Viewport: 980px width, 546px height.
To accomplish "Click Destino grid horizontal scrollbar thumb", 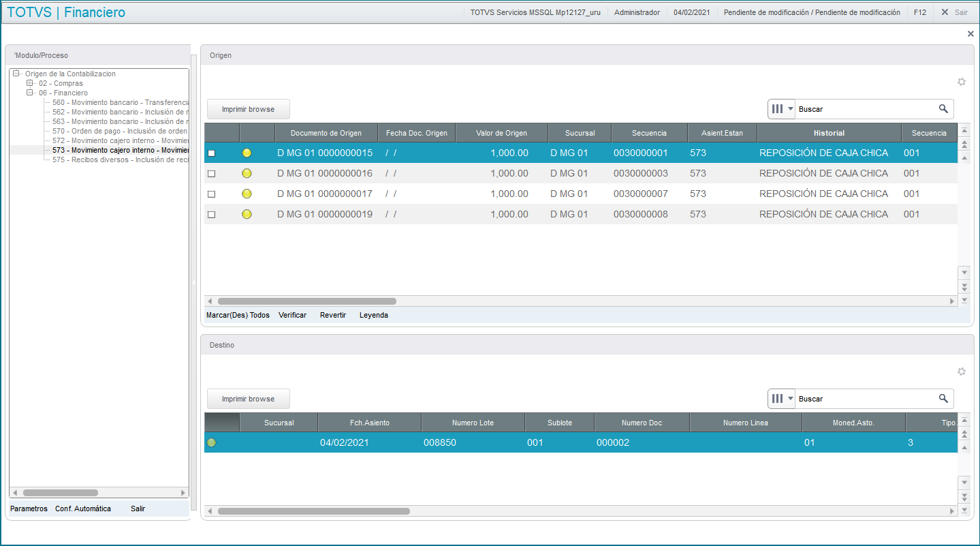I will coord(313,511).
